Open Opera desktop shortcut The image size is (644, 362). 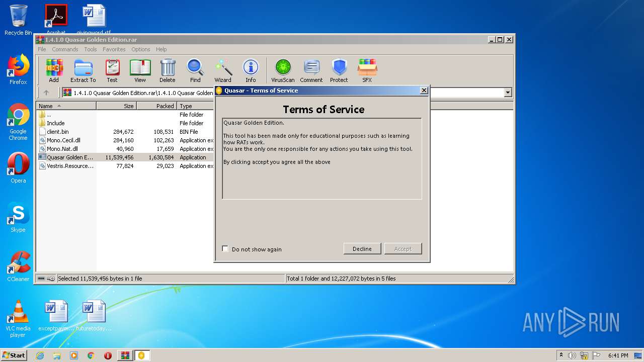pos(18,168)
